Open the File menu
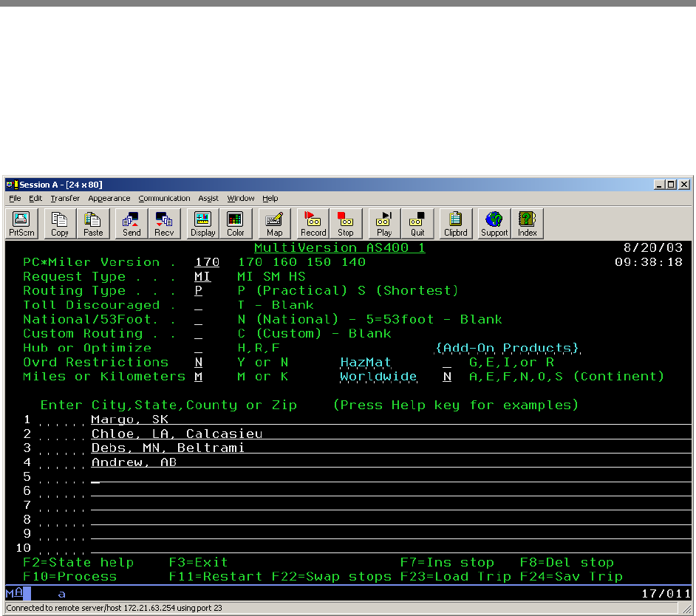 coord(15,199)
